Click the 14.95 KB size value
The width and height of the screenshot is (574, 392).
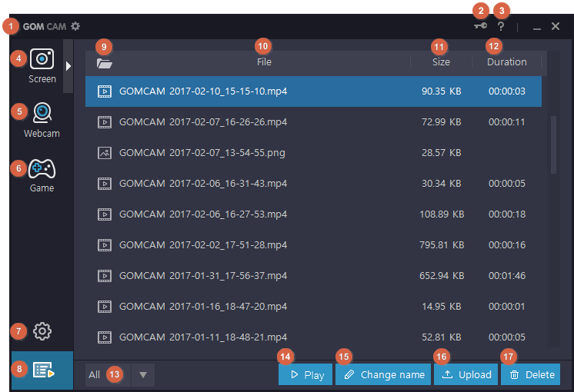tap(442, 307)
